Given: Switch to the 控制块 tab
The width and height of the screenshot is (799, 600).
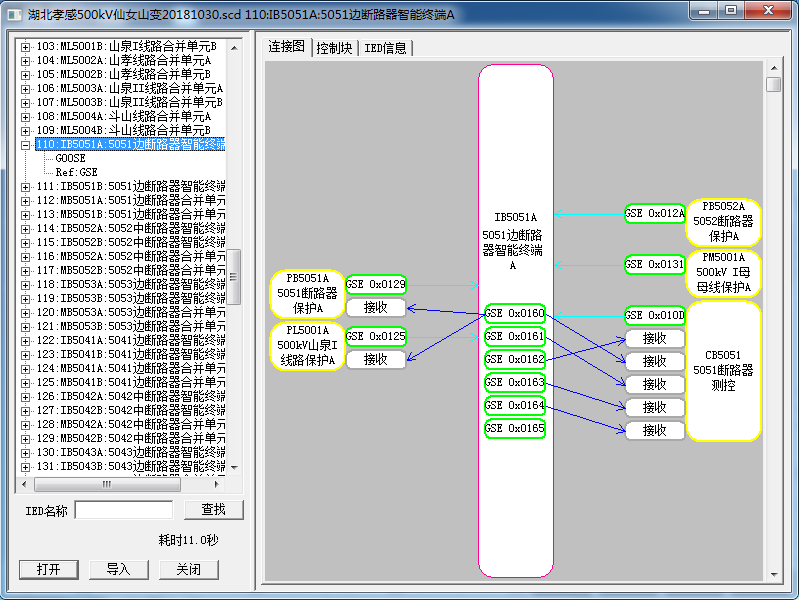Looking at the screenshot, I should (x=334, y=48).
